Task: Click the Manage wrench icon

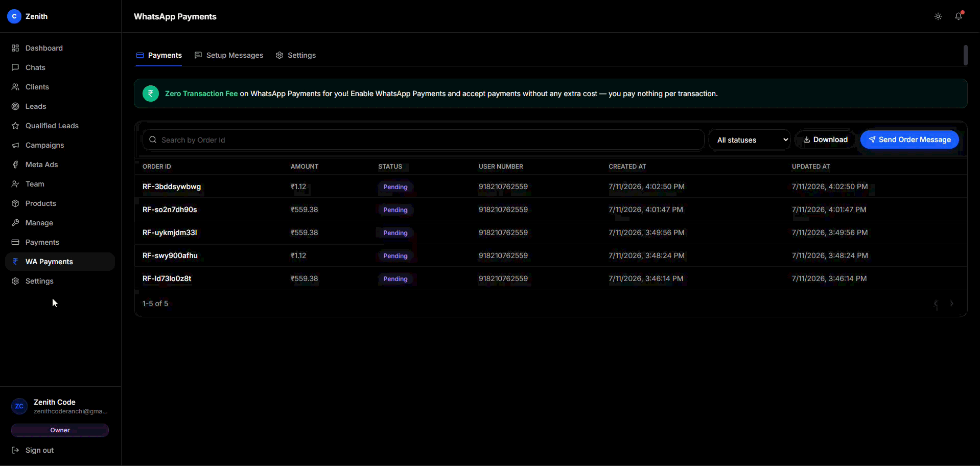Action: point(15,223)
